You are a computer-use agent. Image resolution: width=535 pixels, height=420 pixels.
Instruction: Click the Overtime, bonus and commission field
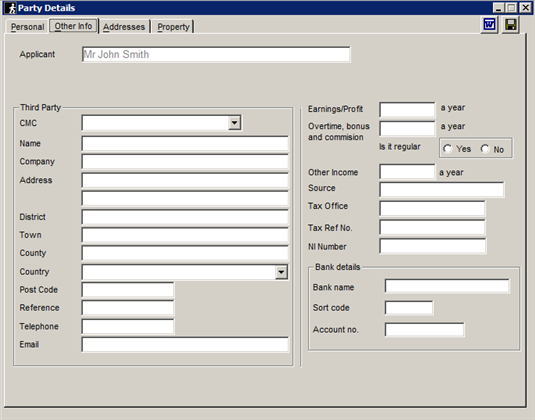[407, 128]
